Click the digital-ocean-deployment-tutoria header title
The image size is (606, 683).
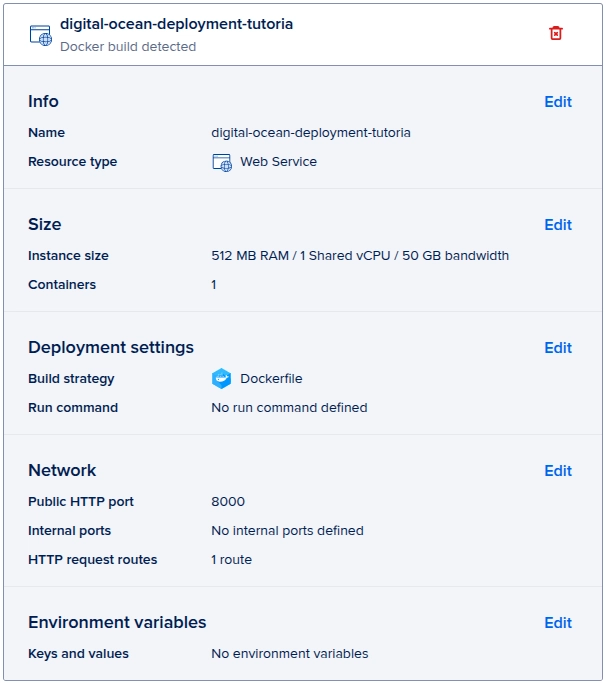pos(176,24)
